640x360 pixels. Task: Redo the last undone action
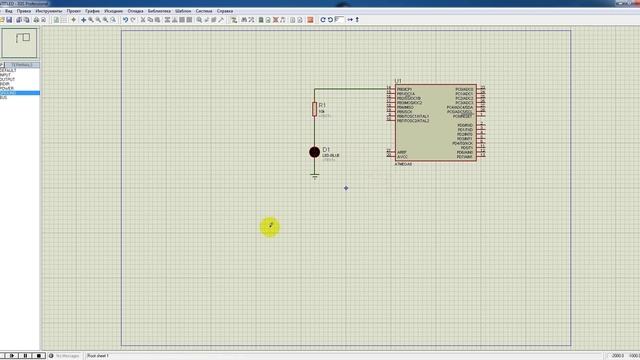tap(133, 20)
